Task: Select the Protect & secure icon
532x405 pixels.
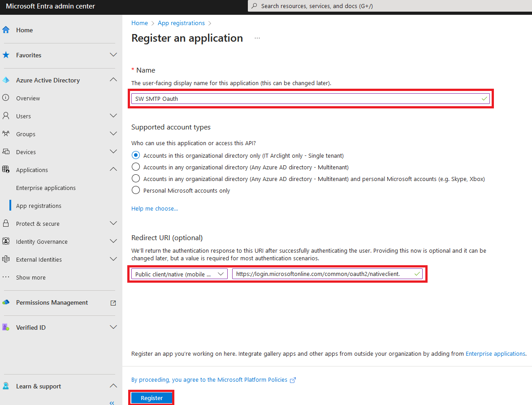Action: point(6,223)
